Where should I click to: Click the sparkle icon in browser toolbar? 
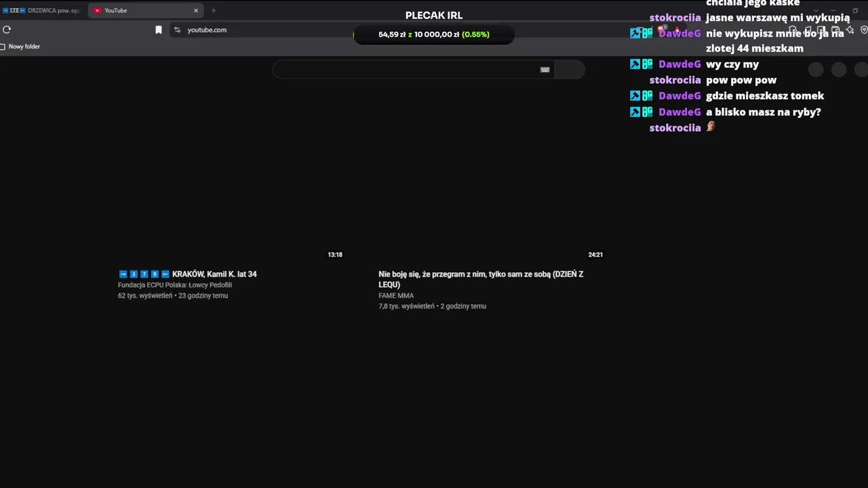click(850, 30)
